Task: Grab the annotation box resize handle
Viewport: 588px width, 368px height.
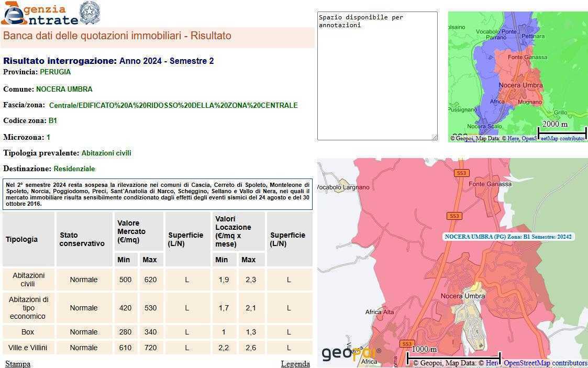Action: [x=434, y=137]
